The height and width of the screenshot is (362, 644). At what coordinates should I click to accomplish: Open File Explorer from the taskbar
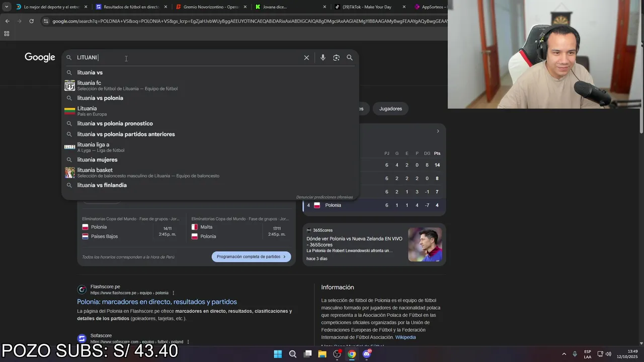pyautogui.click(x=322, y=354)
